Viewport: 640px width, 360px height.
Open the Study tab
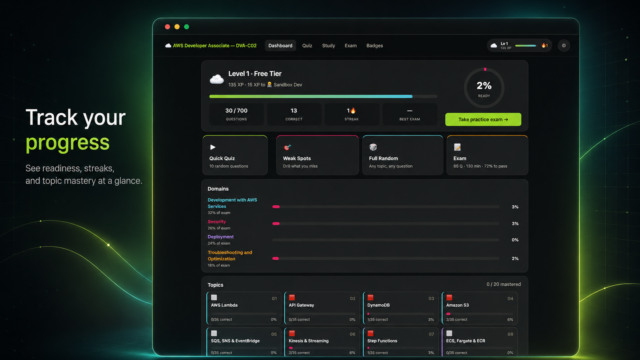(328, 45)
